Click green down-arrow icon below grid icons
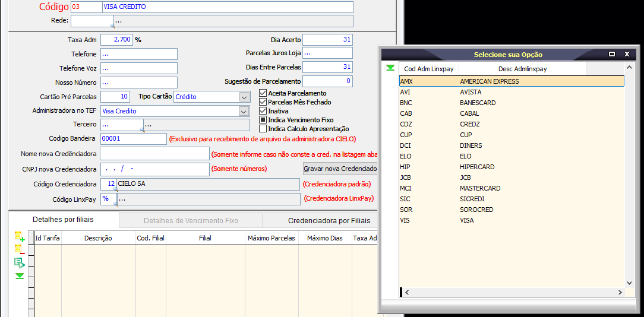 [19, 276]
